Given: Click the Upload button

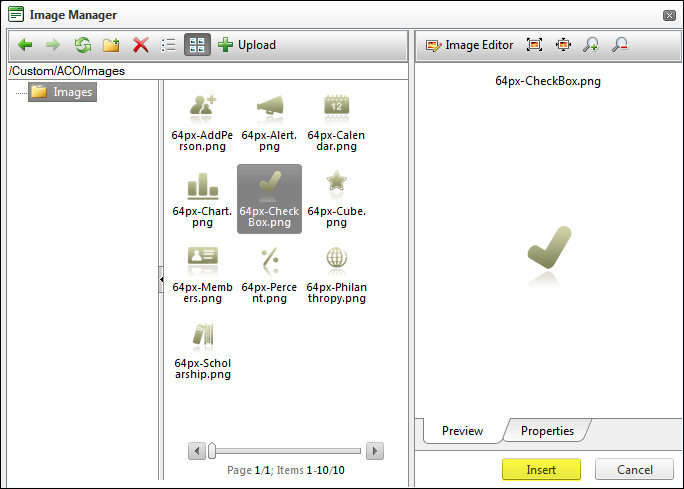Looking at the screenshot, I should (x=247, y=45).
